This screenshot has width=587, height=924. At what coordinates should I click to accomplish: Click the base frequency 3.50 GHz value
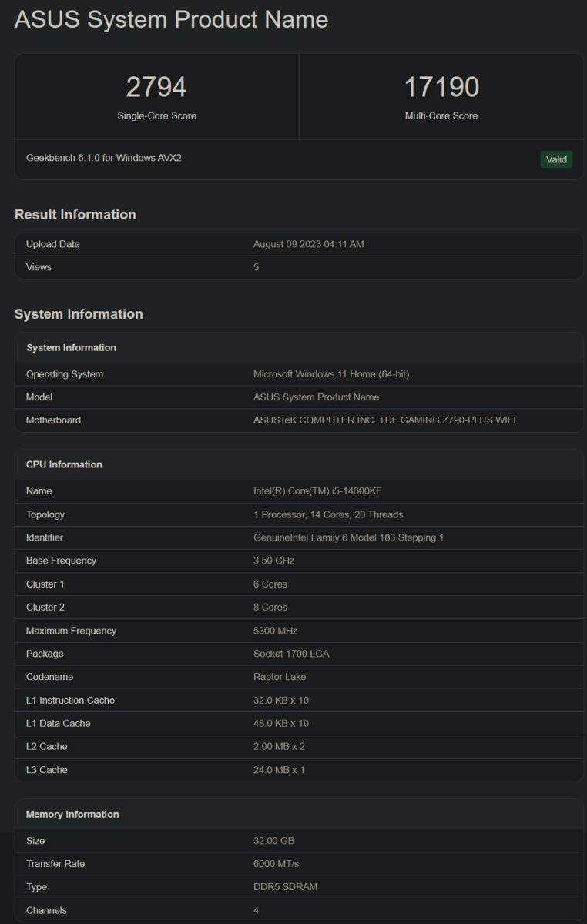point(273,561)
